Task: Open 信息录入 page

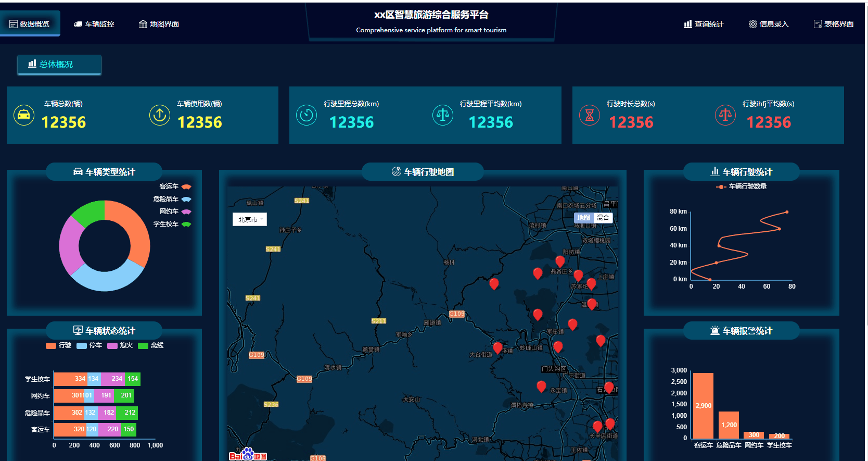Action: pos(769,24)
